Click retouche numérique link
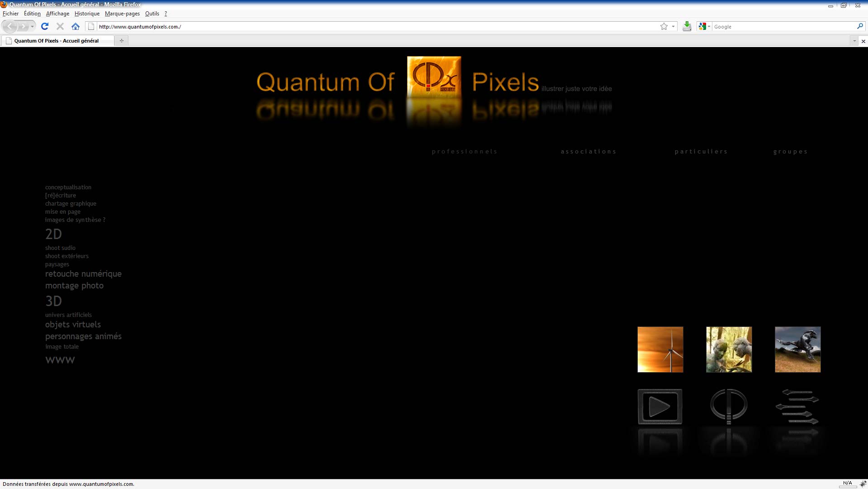Image resolution: width=868 pixels, height=489 pixels. click(x=83, y=274)
